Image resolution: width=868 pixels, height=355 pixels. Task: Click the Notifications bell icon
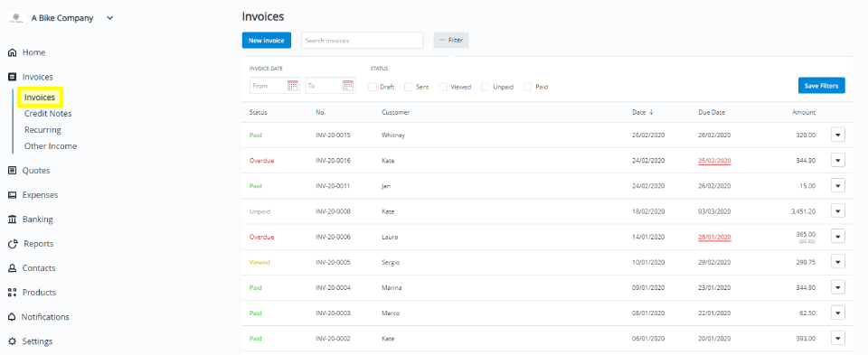point(12,317)
